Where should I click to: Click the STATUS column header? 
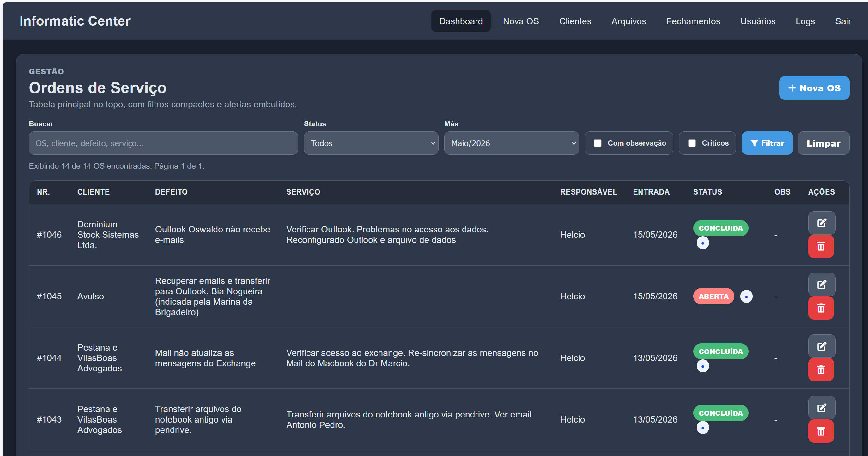click(x=707, y=192)
